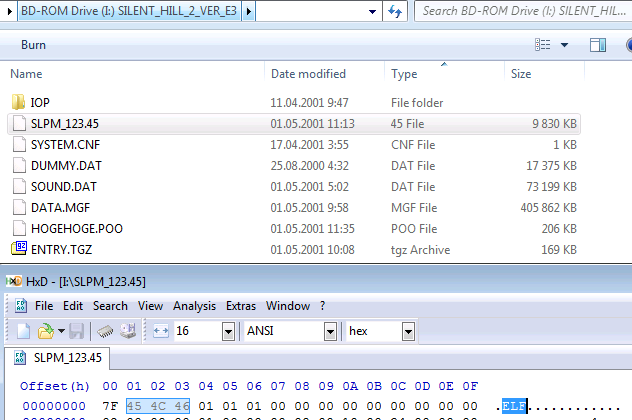Image resolution: width=632 pixels, height=420 pixels.
Task: Expand the breadcrumb arrow before BD-ROM Drive
Action: pos(10,11)
